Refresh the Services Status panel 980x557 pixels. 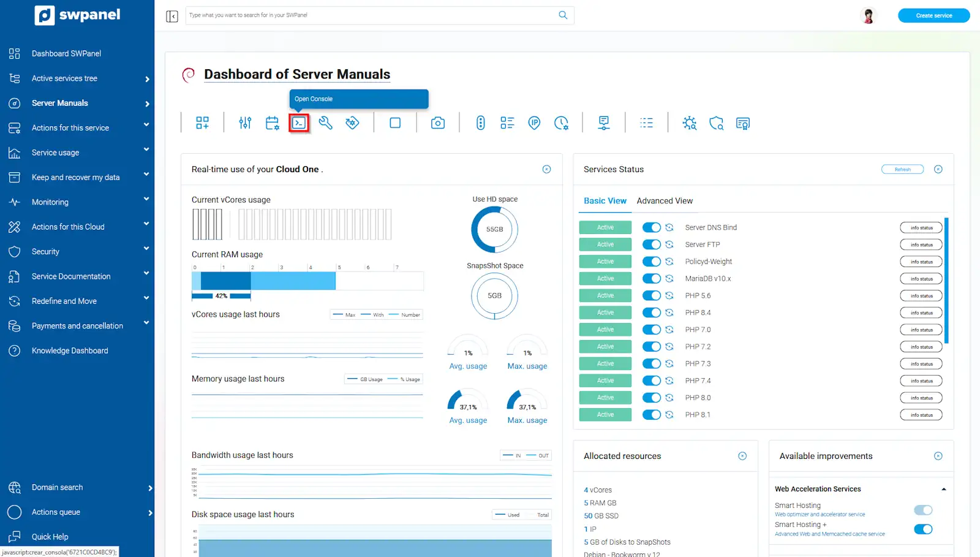902,169
